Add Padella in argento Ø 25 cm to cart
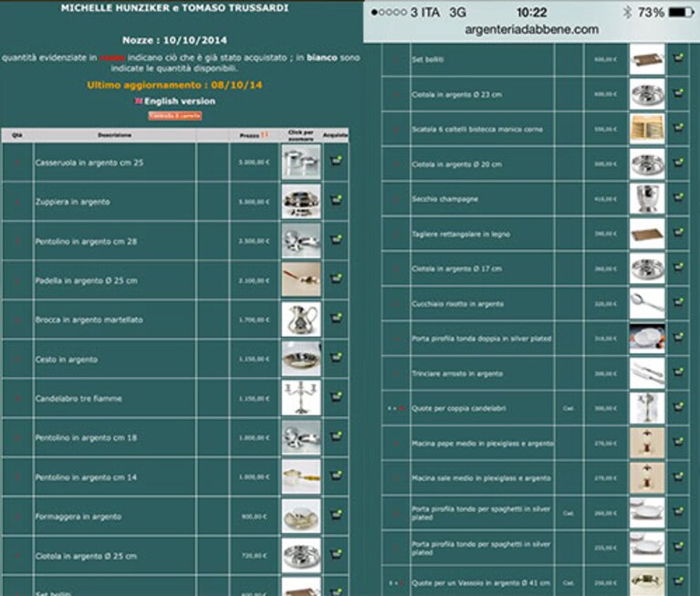The height and width of the screenshot is (596, 700). point(336,278)
